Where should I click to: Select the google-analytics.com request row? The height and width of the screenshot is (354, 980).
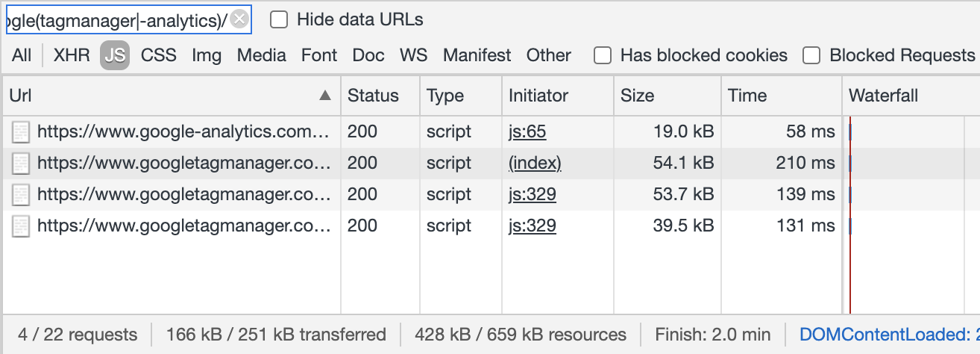pyautogui.click(x=490, y=132)
